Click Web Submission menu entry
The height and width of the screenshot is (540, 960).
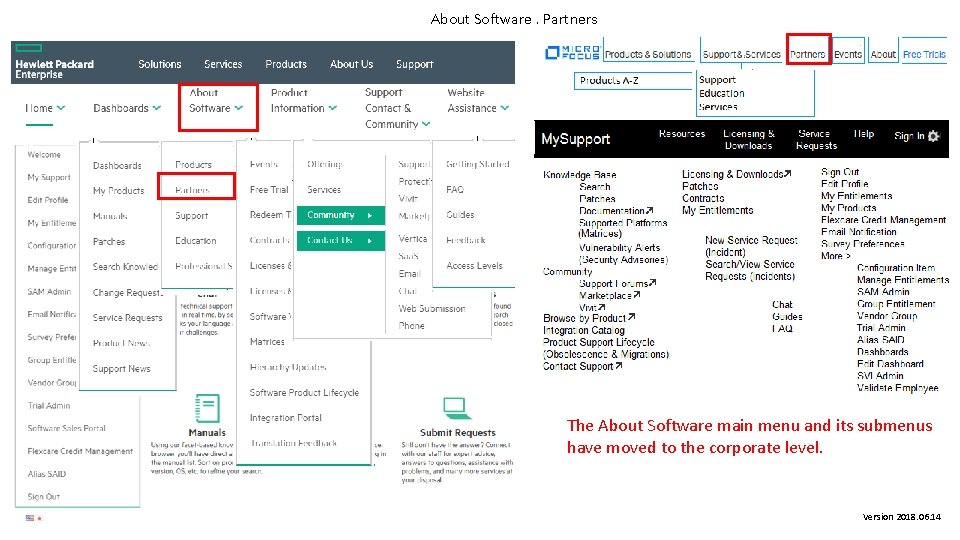(x=432, y=309)
